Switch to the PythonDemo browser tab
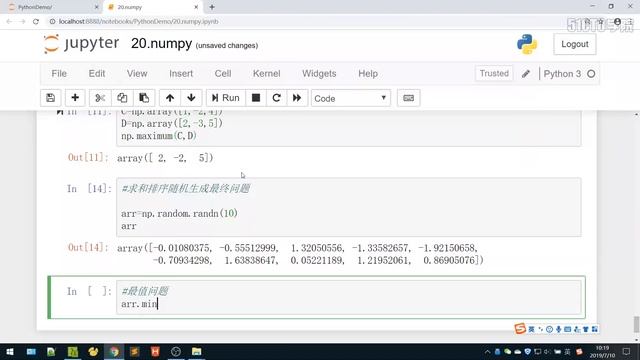 54,7
